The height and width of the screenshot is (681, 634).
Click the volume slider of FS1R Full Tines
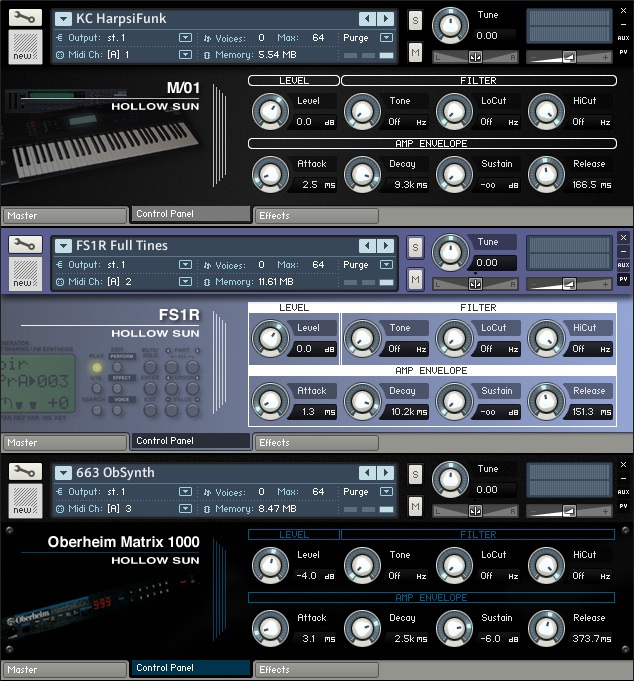569,284
